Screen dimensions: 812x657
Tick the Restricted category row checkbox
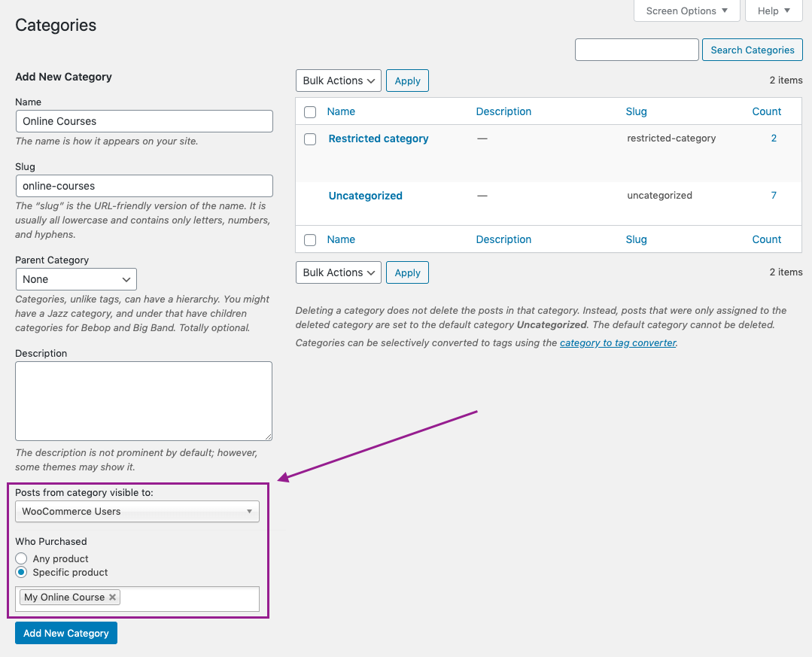[310, 138]
